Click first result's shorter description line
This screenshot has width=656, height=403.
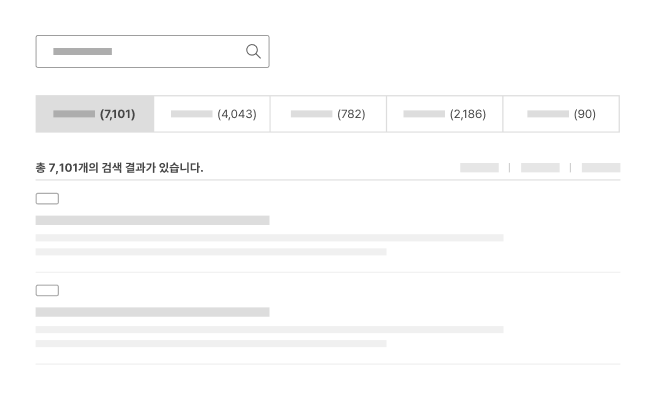(x=211, y=252)
